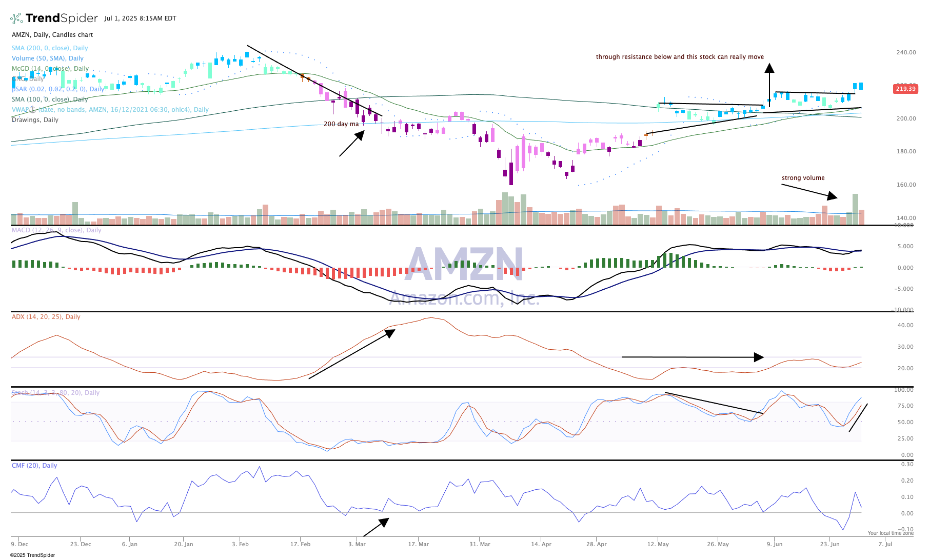Viewport: 929px width, 560px height.
Task: Click the 'strong volume' text annotation
Action: (803, 178)
